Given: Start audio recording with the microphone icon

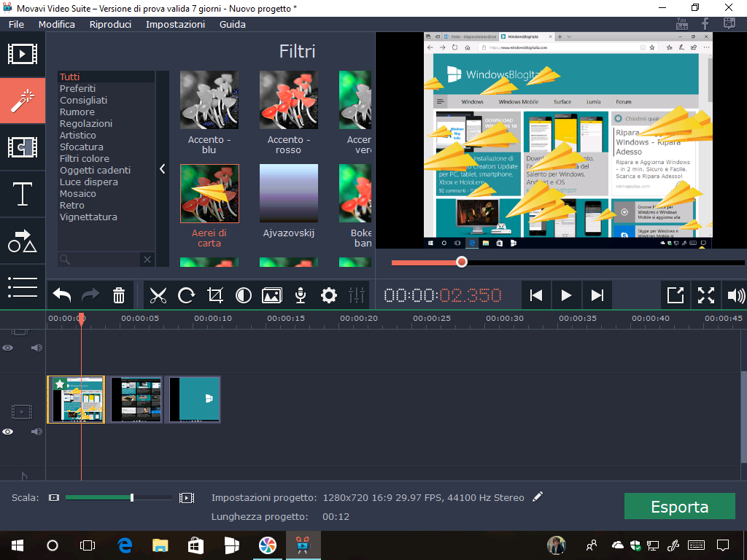Looking at the screenshot, I should click(301, 295).
